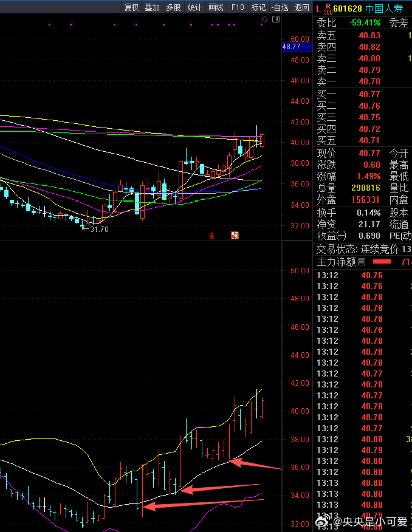This screenshot has width=412, height=532.
Task: Click the 主力净额 label
Action: [336, 262]
